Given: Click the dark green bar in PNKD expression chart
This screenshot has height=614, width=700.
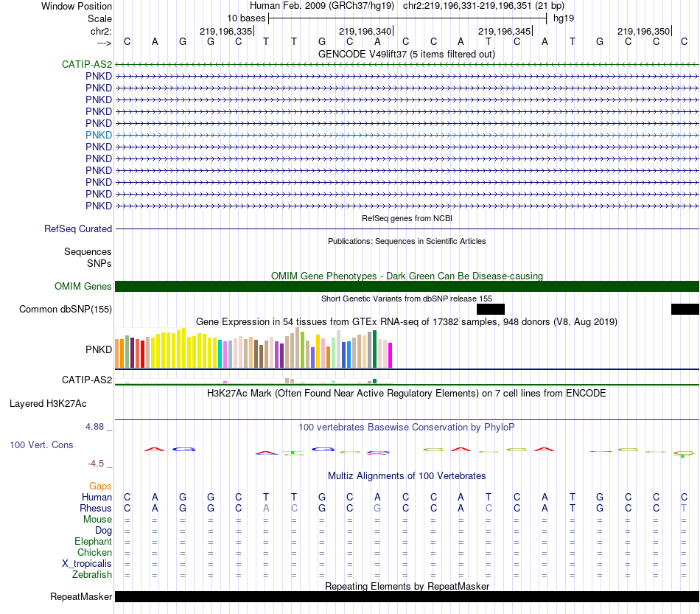Looking at the screenshot, I should pos(374,349).
